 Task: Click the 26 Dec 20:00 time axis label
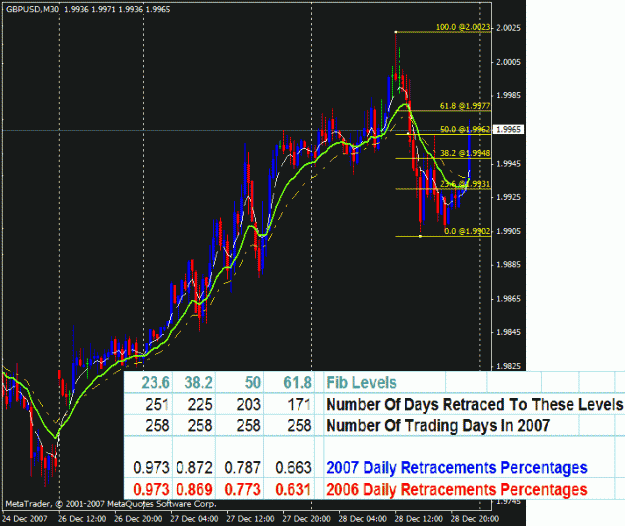138,519
